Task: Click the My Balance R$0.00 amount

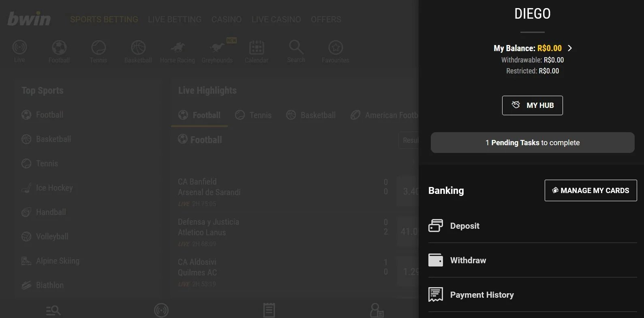Action: (550, 48)
